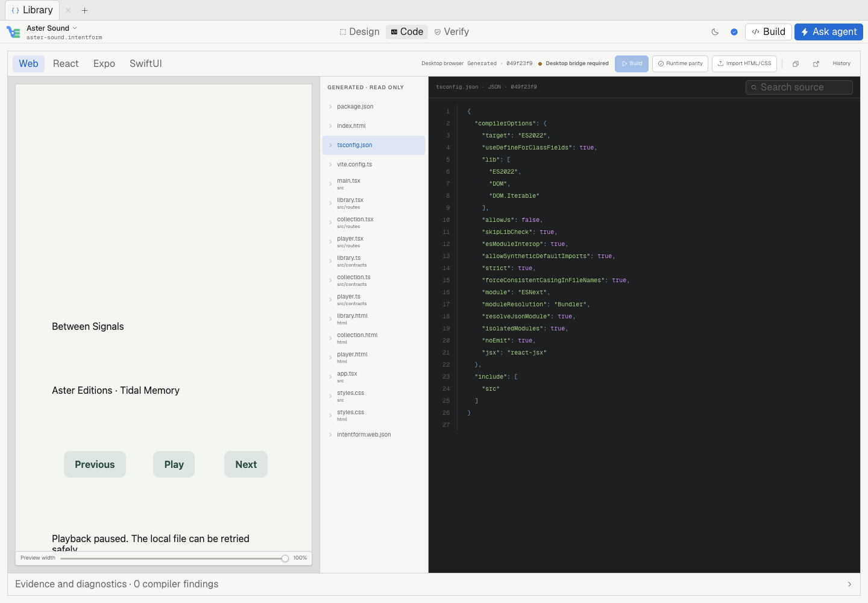This screenshot has height=603, width=868.
Task: Click the Preview width slider handle
Action: [x=285, y=558]
